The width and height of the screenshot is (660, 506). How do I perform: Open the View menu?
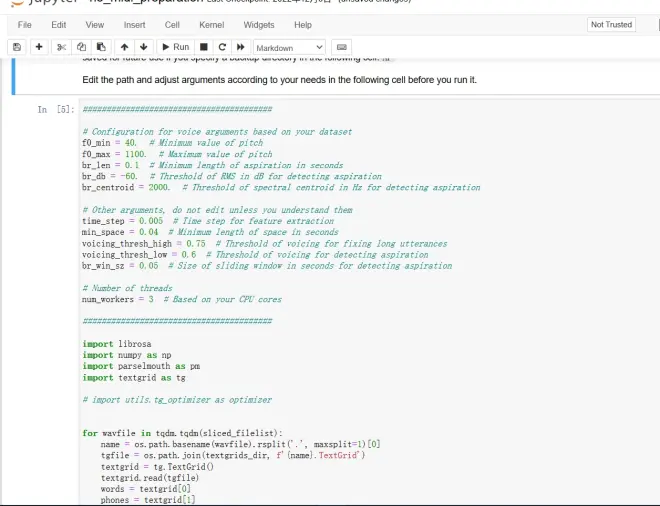tap(95, 25)
